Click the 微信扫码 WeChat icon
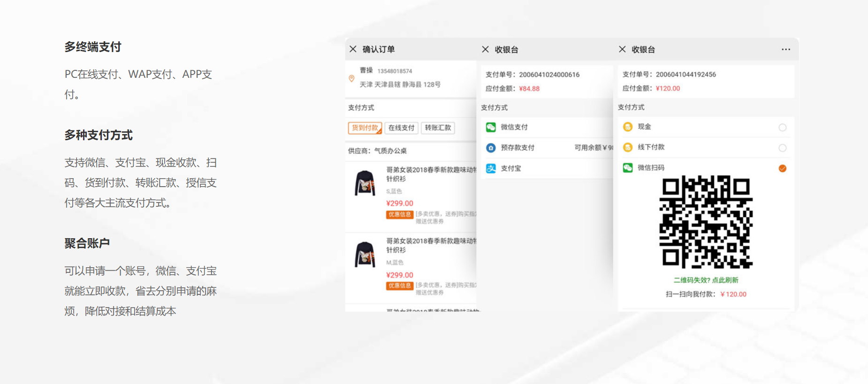Image resolution: width=868 pixels, height=384 pixels. 628,167
